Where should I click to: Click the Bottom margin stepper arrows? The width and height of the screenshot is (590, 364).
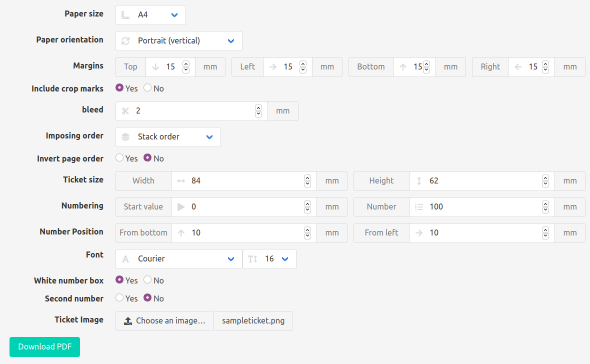tap(426, 67)
